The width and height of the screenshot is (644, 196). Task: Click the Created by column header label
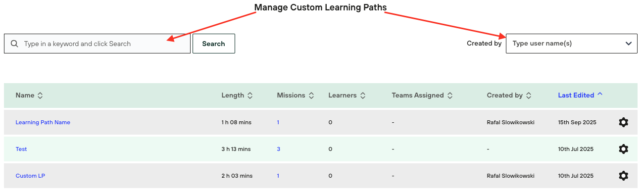(505, 96)
